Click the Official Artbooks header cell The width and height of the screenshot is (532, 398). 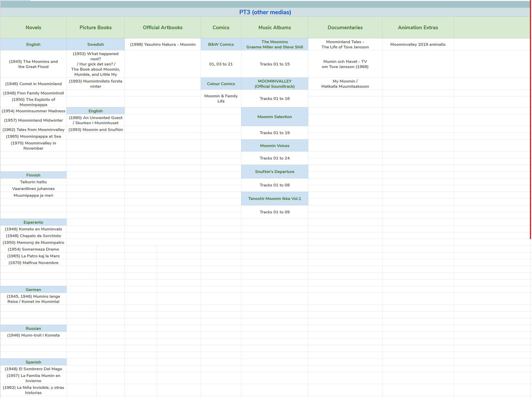click(x=163, y=27)
